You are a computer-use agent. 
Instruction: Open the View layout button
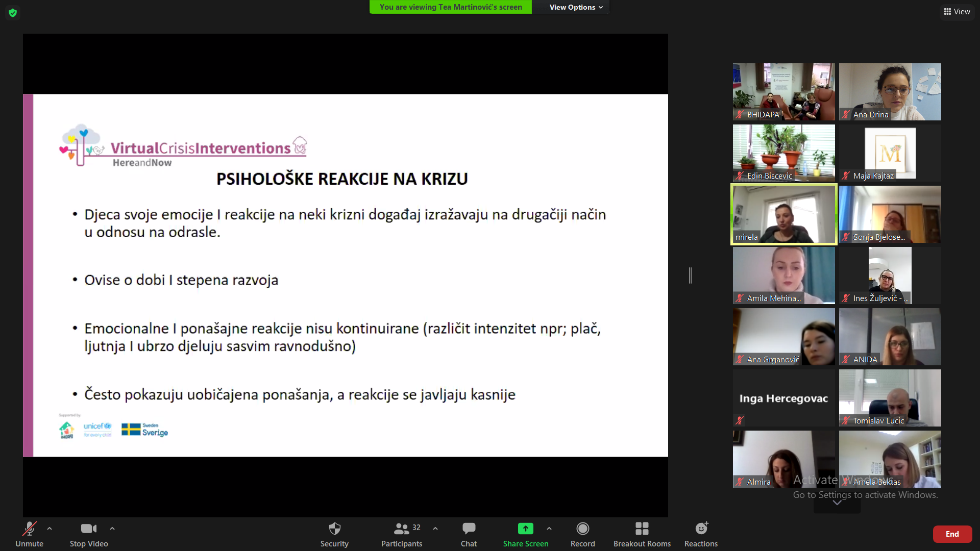(957, 11)
